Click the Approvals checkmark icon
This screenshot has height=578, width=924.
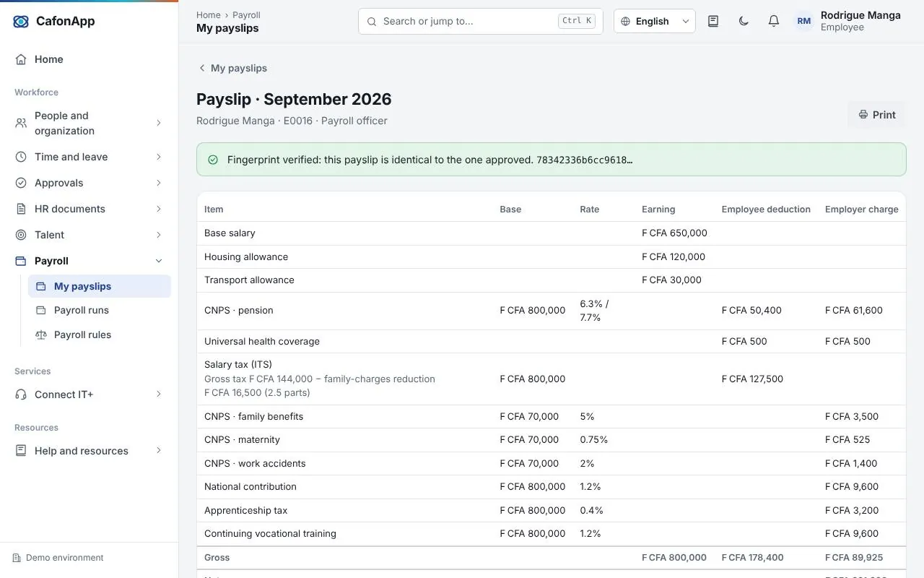click(x=21, y=183)
